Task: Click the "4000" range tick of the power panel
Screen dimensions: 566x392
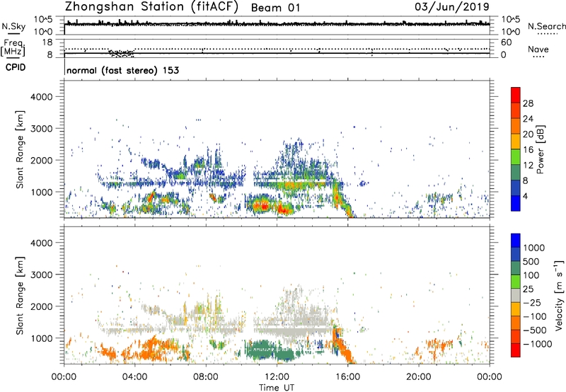Action: [x=41, y=96]
